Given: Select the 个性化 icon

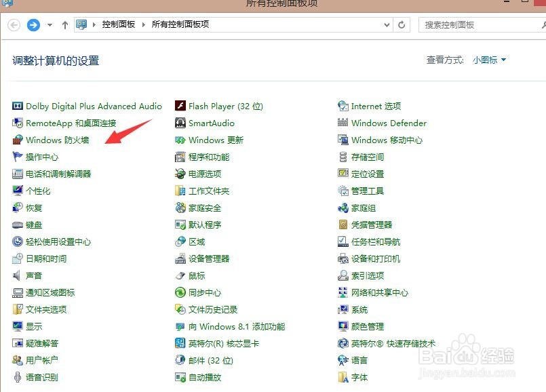Looking at the screenshot, I should click(18, 191).
